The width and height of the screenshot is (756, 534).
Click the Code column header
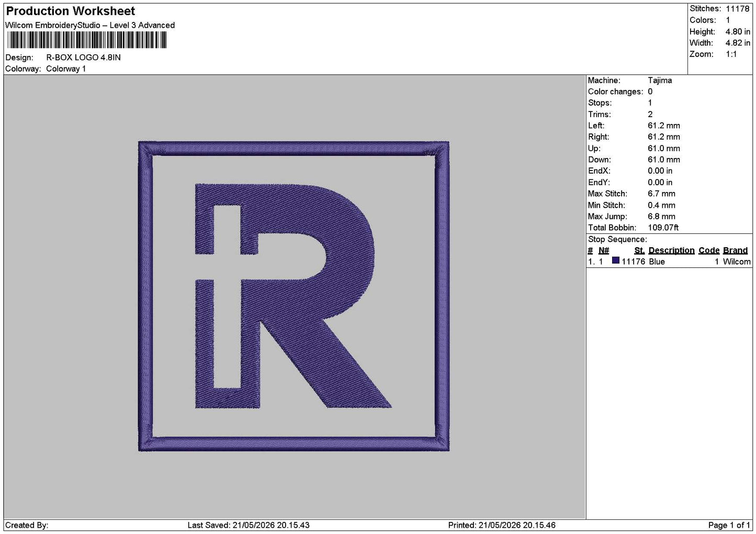709,251
